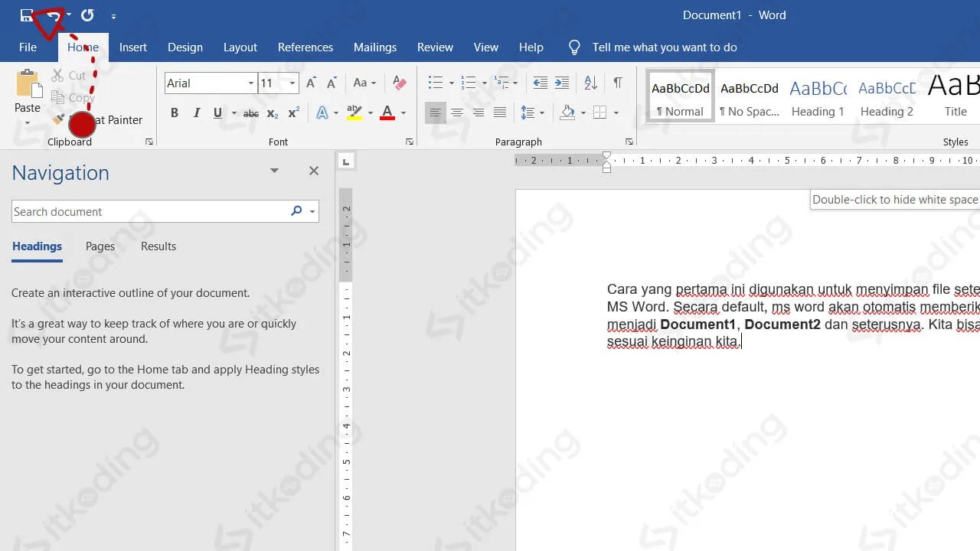The width and height of the screenshot is (980, 551).
Task: Click the Paste button
Action: point(28,90)
